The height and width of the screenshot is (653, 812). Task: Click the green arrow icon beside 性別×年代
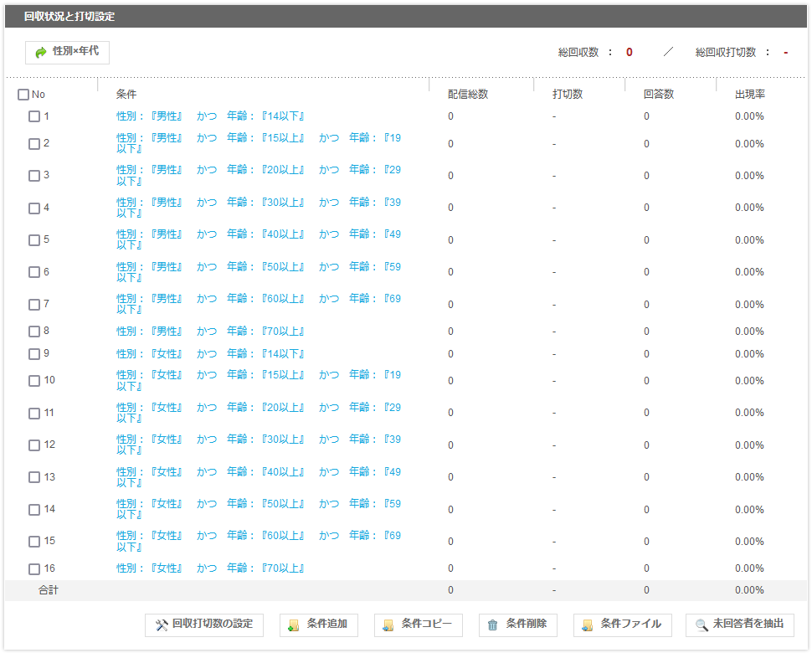point(41,52)
